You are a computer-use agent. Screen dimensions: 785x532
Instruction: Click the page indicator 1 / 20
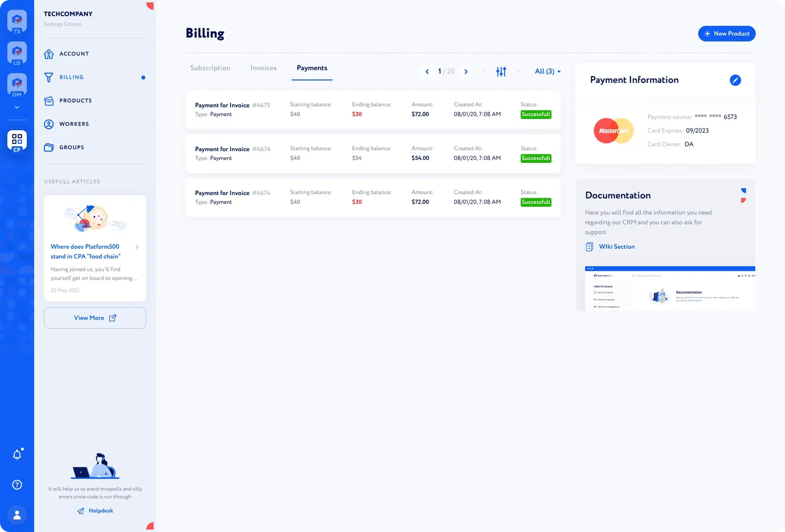pyautogui.click(x=446, y=72)
